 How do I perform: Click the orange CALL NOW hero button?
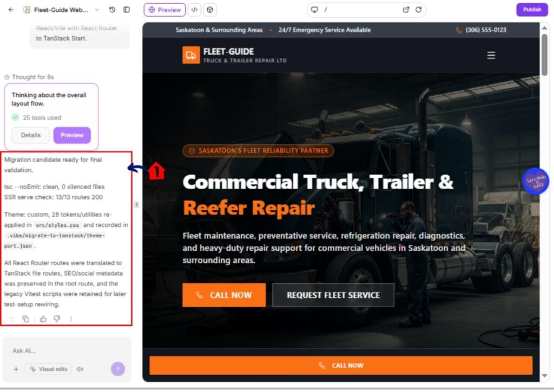(x=224, y=295)
